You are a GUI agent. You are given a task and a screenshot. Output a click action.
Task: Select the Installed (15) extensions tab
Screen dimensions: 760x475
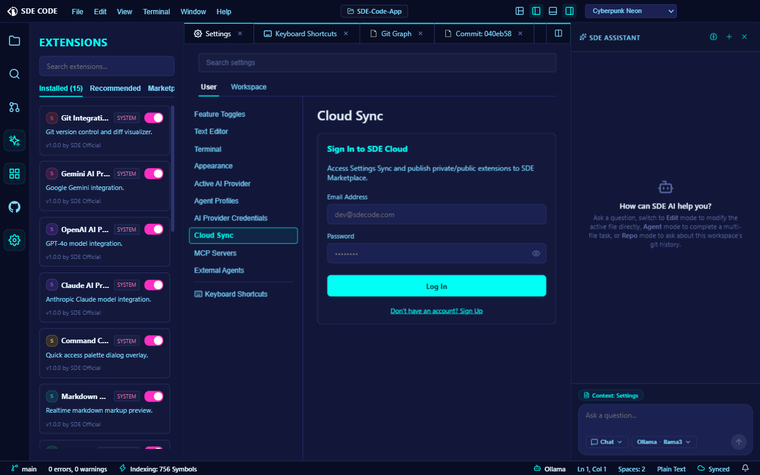[61, 88]
